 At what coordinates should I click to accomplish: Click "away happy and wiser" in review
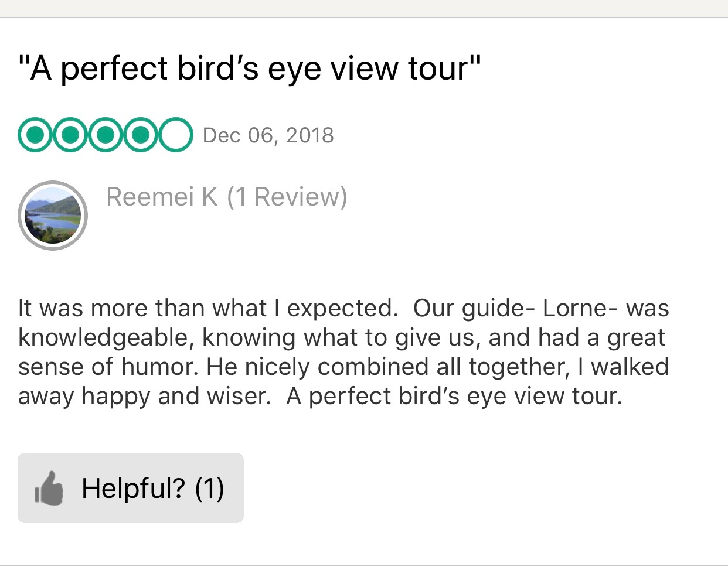[x=144, y=397]
